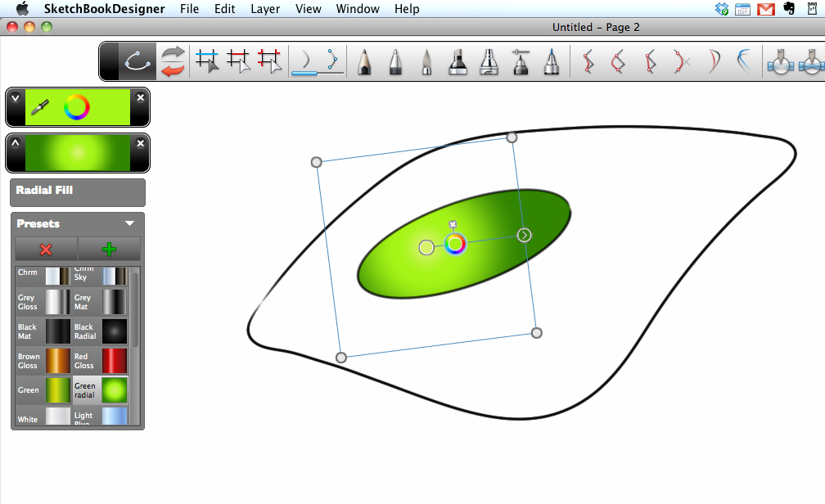Open the color wheel in the color panel

point(77,107)
